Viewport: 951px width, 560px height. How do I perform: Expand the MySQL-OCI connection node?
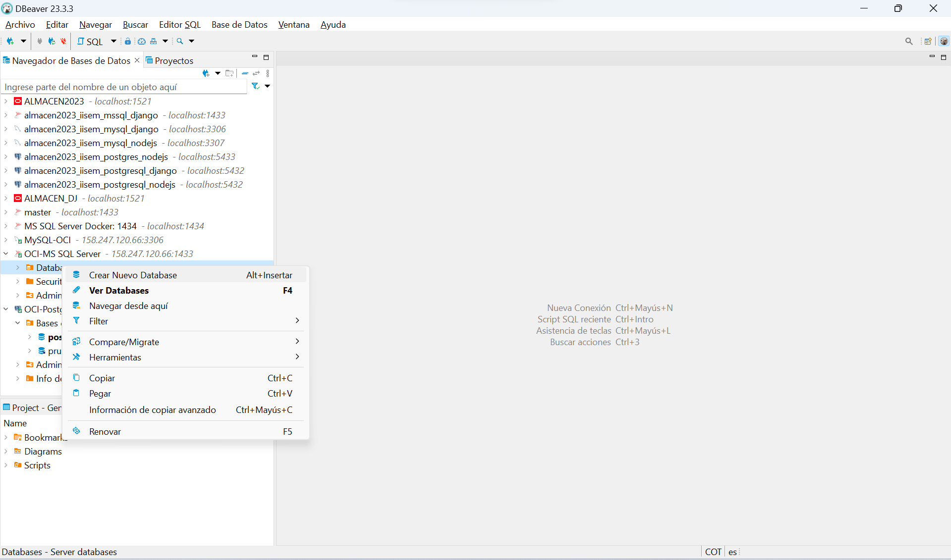click(6, 240)
